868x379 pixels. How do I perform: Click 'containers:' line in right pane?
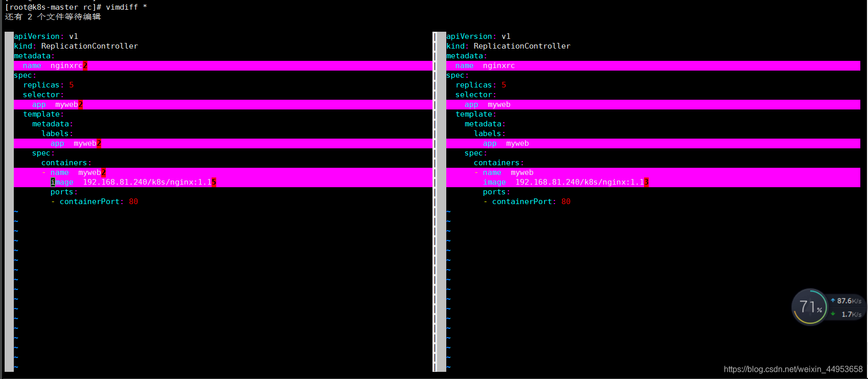[499, 163]
